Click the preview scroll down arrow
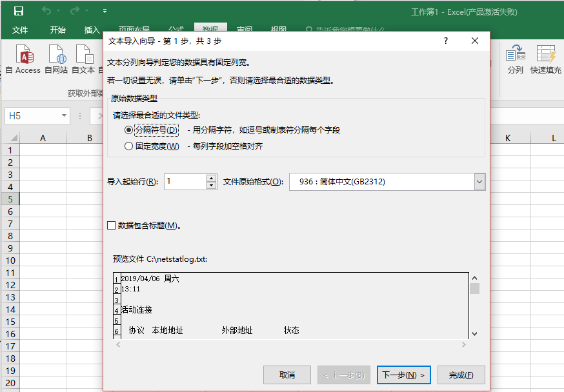564x392 pixels. tap(474, 334)
